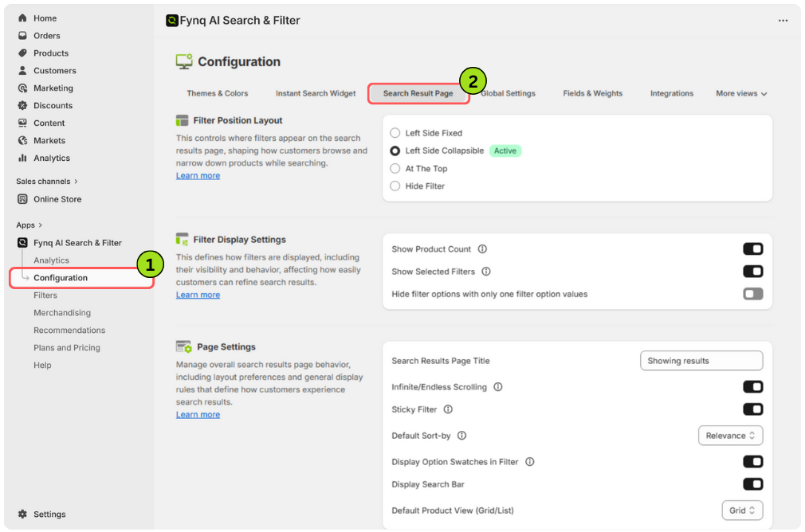The height and width of the screenshot is (532, 805).
Task: Toggle the Display Search Bar switch
Action: click(752, 484)
